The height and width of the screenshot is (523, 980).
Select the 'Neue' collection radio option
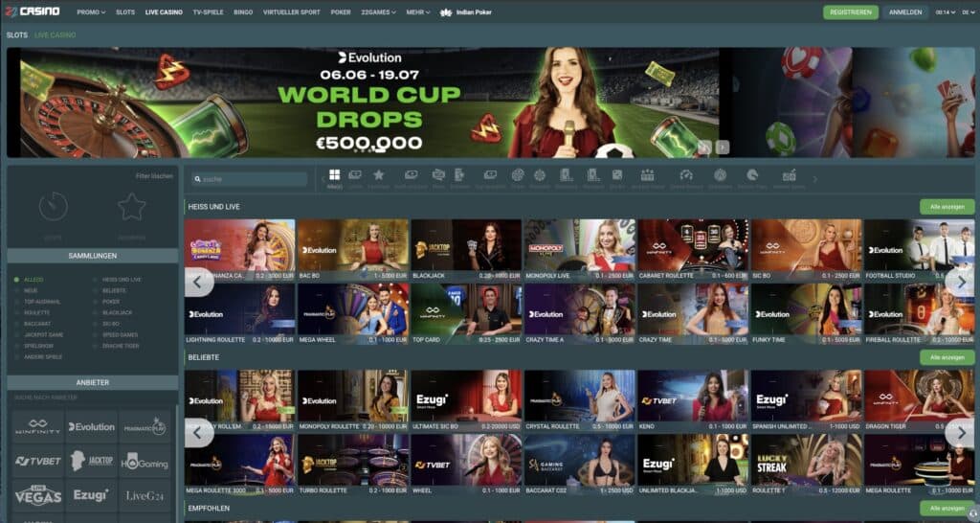click(26, 291)
